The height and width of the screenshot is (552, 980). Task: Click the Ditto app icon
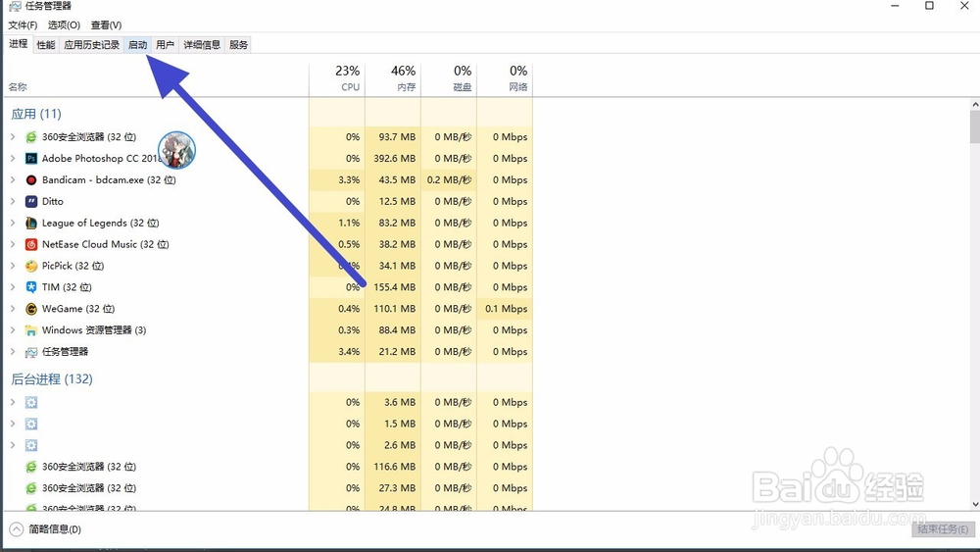(x=31, y=201)
